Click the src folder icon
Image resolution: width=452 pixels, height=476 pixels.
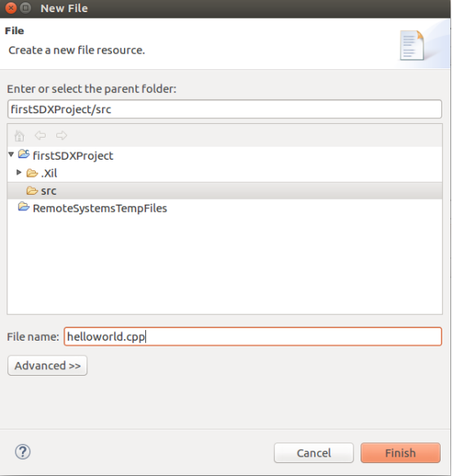point(32,191)
